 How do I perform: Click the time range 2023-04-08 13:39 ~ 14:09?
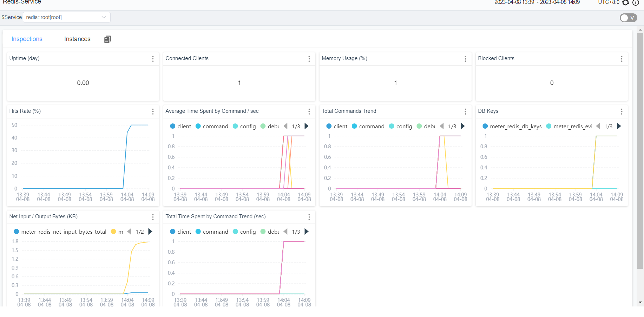537,2
